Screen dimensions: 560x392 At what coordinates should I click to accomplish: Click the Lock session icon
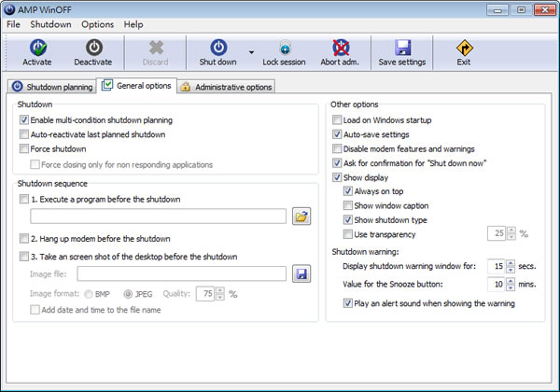(x=285, y=48)
